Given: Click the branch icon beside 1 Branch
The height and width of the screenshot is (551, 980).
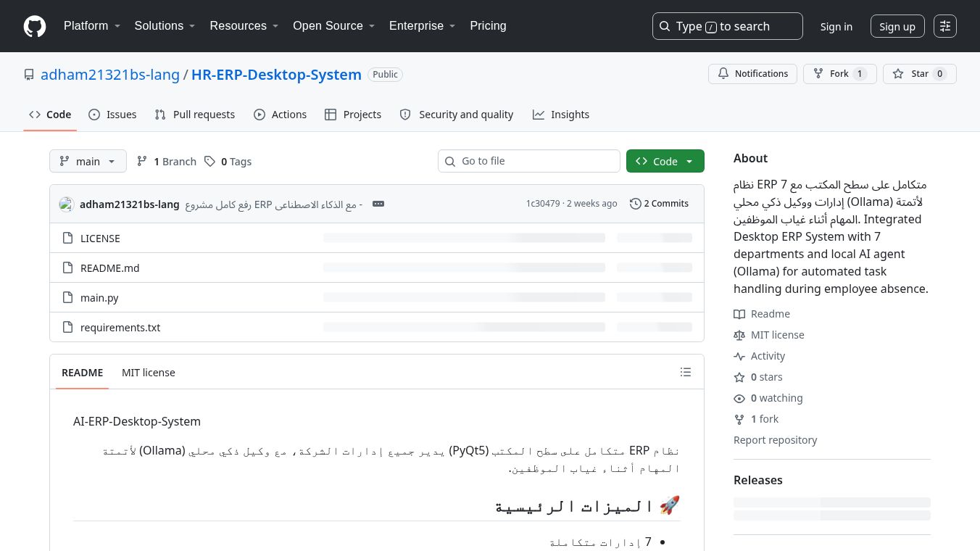Looking at the screenshot, I should [x=142, y=162].
